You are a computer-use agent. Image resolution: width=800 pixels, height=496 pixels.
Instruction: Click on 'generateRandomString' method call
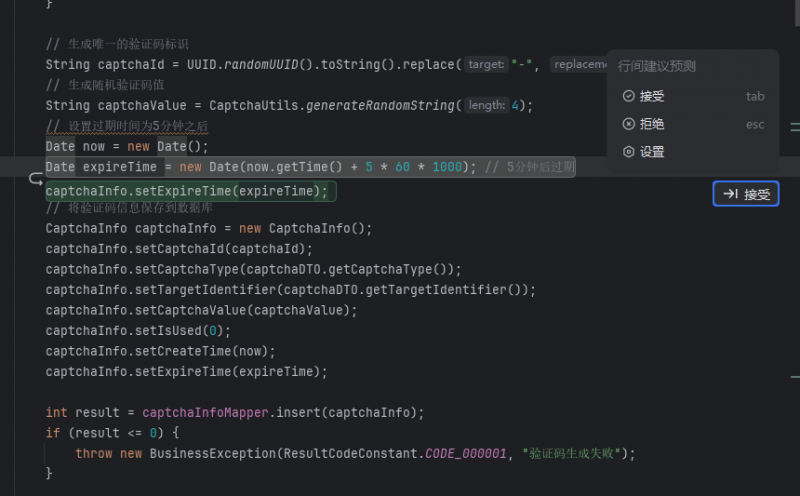[380, 105]
